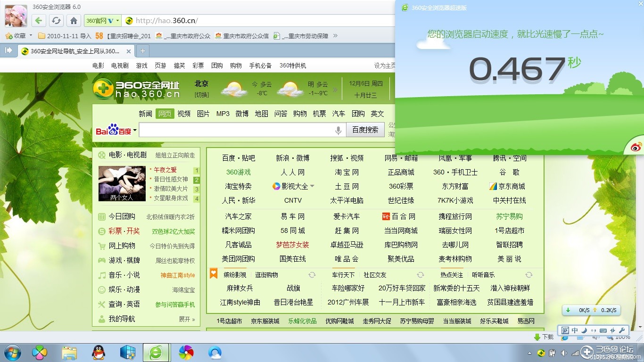This screenshot has width=644, height=362.
Task: Open the 苏宁易购 link
Action: (x=509, y=216)
